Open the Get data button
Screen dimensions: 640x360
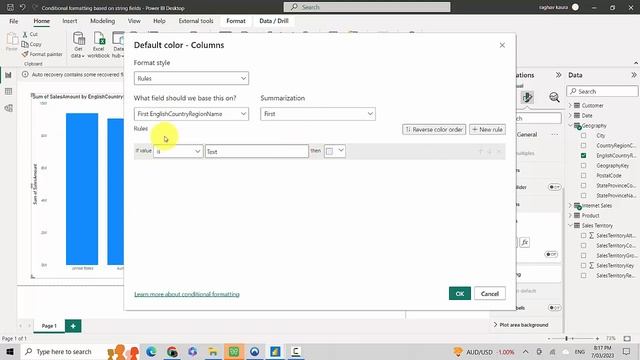point(78,45)
